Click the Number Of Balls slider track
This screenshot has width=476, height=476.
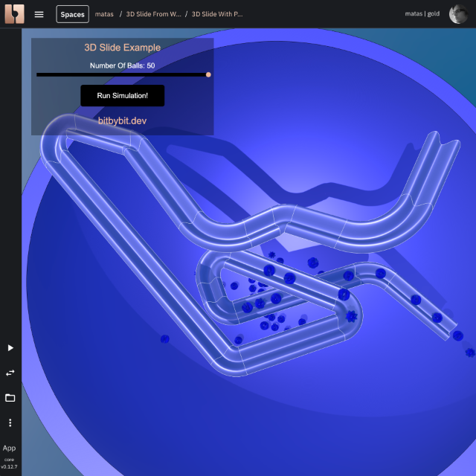click(x=122, y=74)
